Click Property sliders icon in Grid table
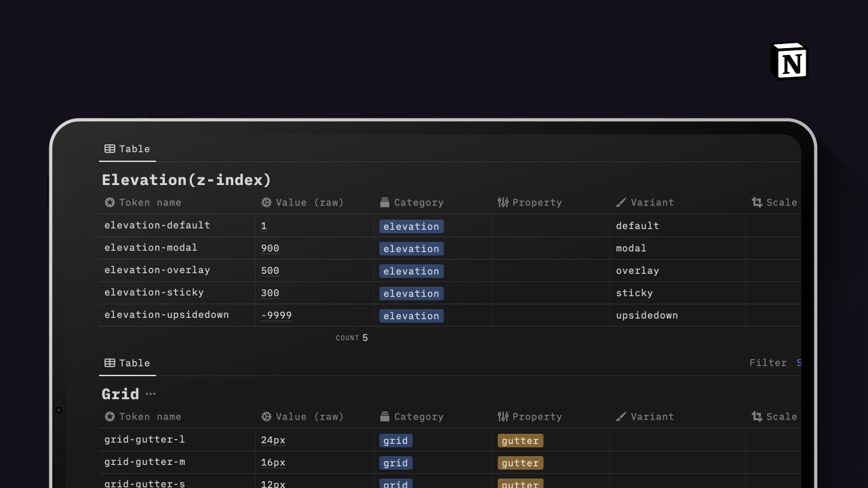 (x=502, y=417)
